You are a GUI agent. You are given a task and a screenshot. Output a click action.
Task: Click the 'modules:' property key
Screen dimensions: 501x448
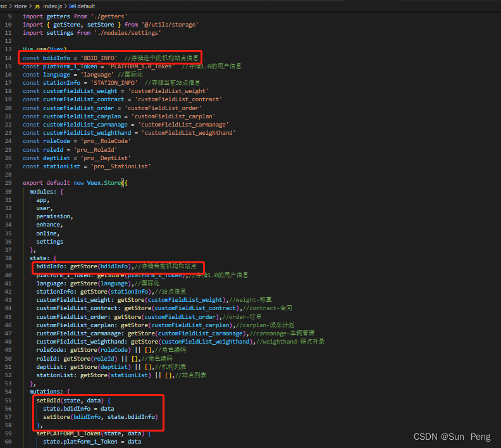(43, 192)
